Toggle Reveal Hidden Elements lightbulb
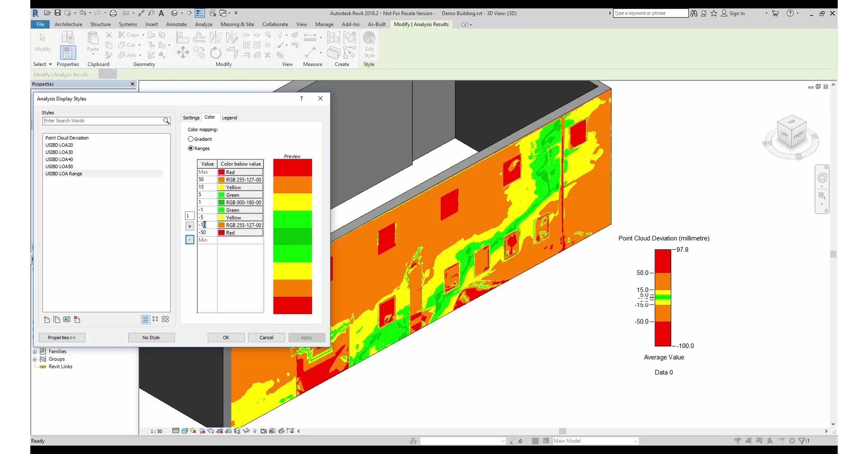868x454 pixels. pyautogui.click(x=255, y=431)
